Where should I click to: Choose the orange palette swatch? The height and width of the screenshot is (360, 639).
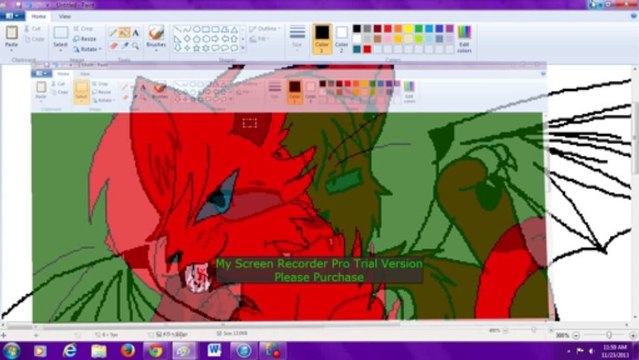pyautogui.click(x=398, y=28)
